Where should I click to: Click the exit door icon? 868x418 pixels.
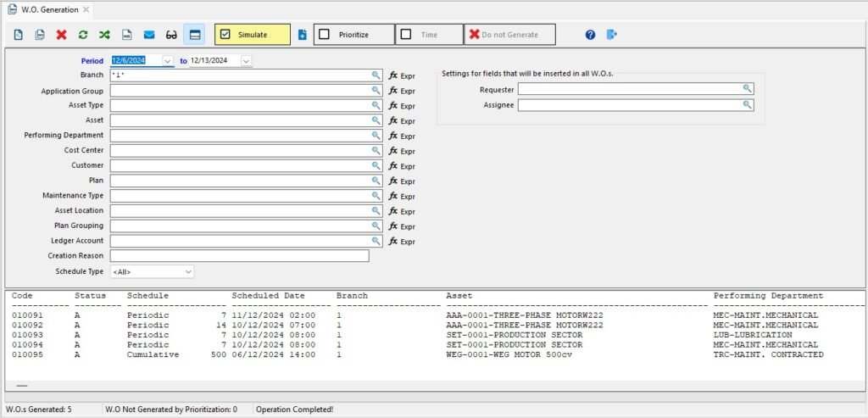point(612,34)
